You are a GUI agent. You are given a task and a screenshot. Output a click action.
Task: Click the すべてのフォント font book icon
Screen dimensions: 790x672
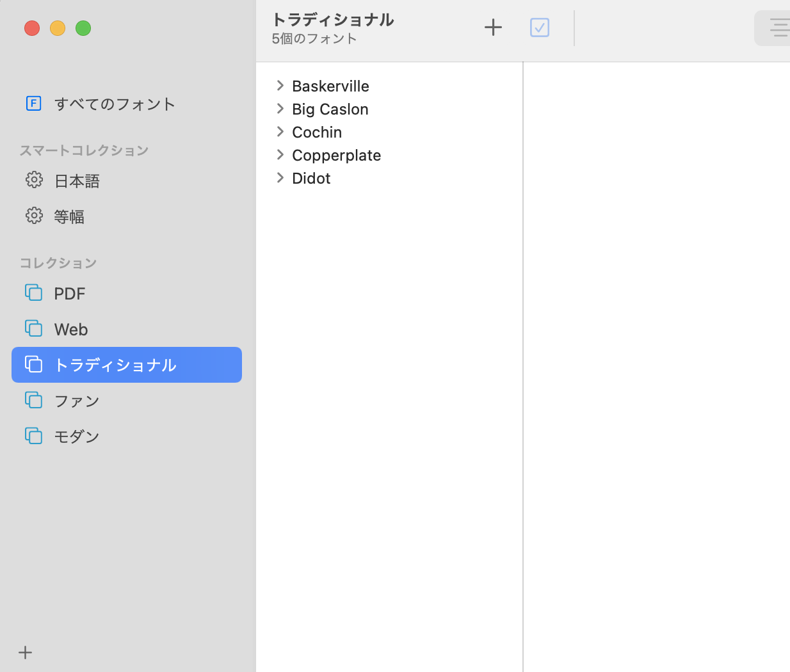tap(34, 103)
